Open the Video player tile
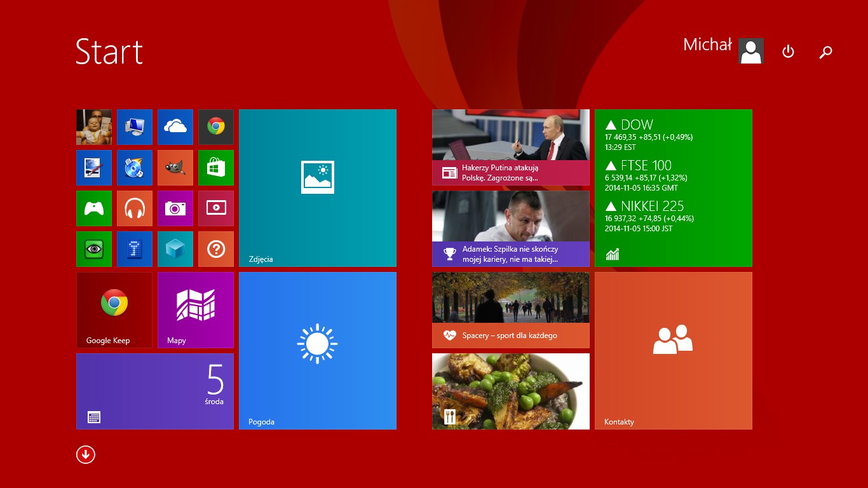Screen dimensions: 868x488 point(216,208)
